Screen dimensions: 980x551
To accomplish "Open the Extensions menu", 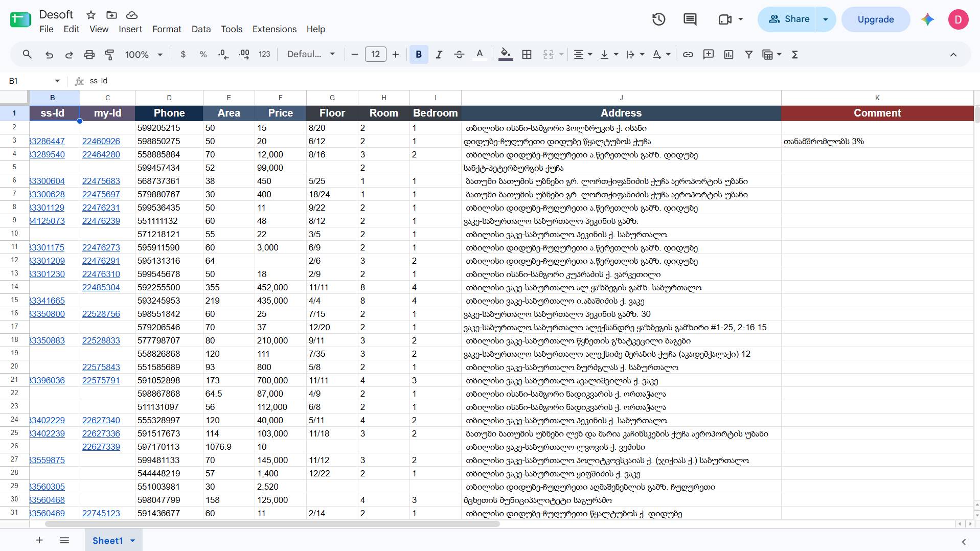I will click(x=274, y=29).
